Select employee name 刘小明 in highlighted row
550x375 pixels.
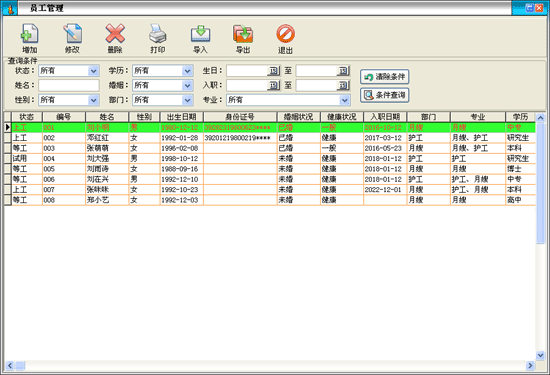point(98,128)
